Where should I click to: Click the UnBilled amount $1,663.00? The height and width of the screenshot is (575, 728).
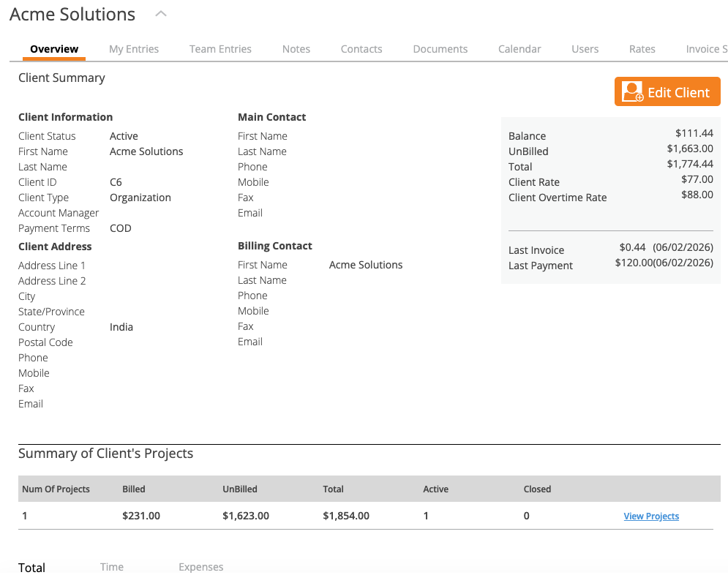click(690, 149)
